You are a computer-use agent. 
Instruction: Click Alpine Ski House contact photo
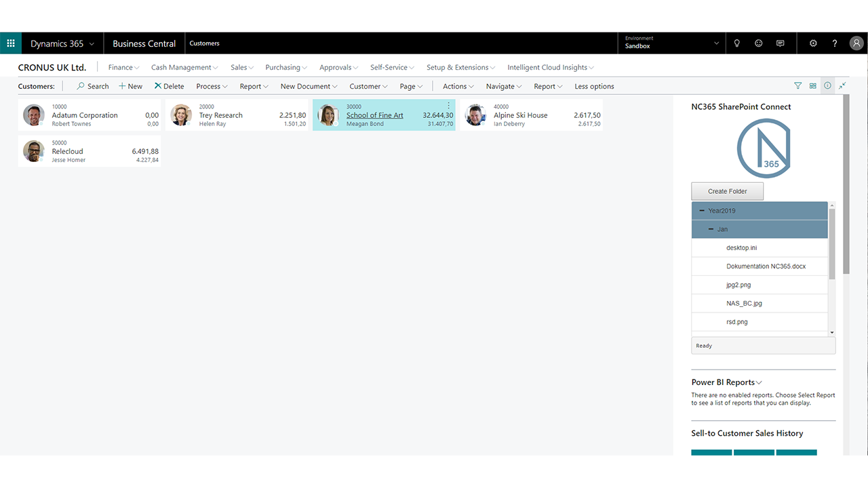coord(475,115)
